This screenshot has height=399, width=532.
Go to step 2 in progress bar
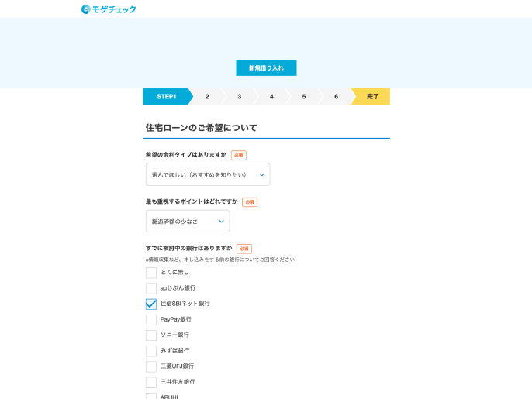coord(207,97)
